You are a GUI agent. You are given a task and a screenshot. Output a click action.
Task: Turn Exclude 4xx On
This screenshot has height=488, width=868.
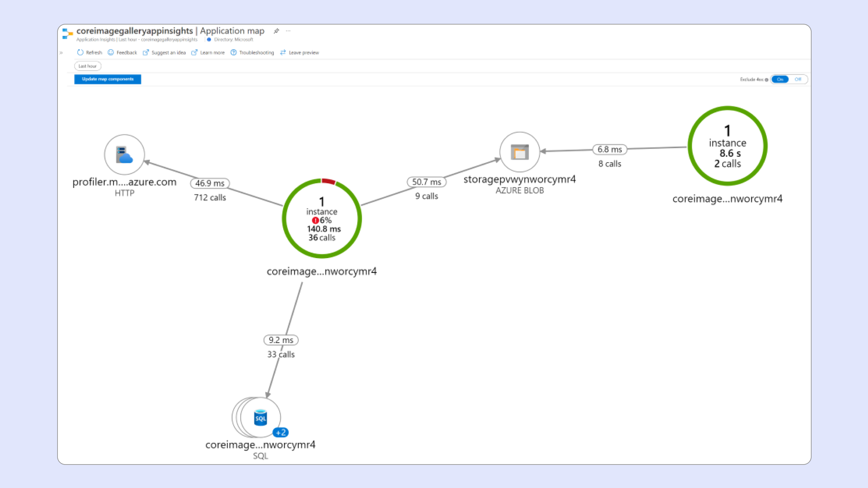[780, 80]
